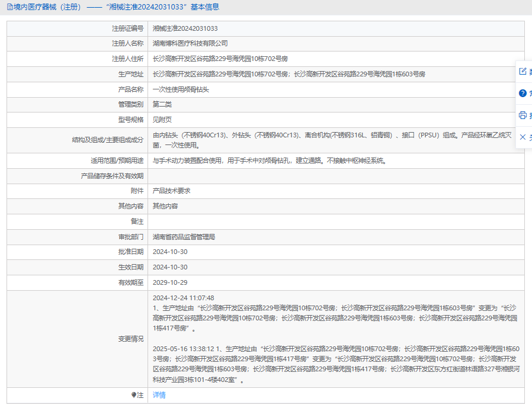Select the product name 一次性使用颅骨钻头
532x408 pixels.
pyautogui.click(x=181, y=89)
